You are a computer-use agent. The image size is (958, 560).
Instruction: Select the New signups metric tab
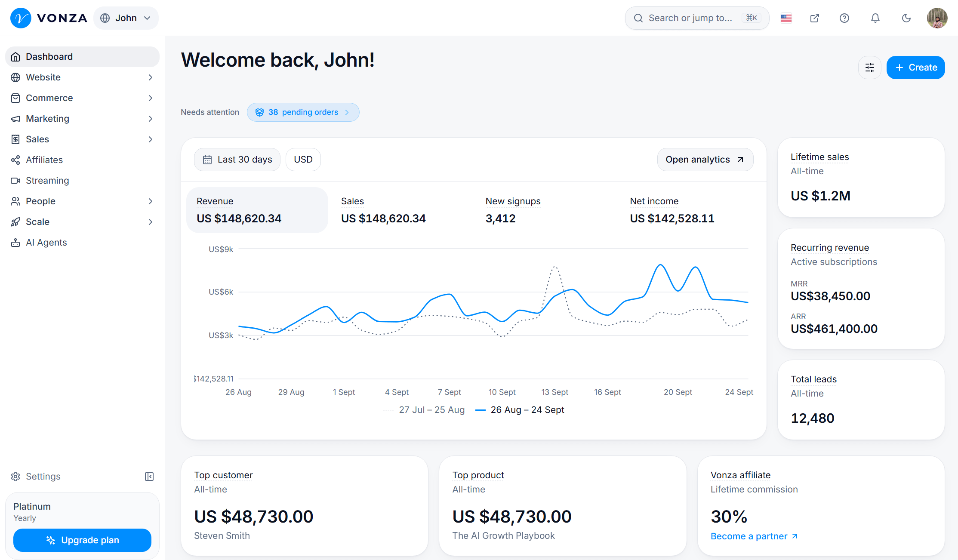click(x=546, y=210)
